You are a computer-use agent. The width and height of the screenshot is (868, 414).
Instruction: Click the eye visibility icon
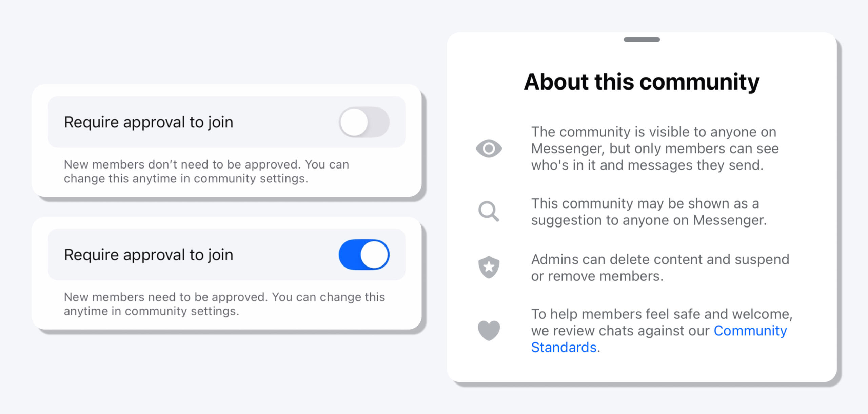pos(489,149)
